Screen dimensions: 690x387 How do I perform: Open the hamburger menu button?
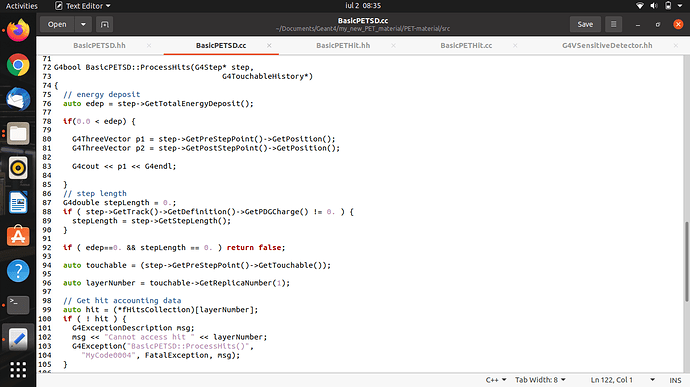pyautogui.click(x=613, y=24)
